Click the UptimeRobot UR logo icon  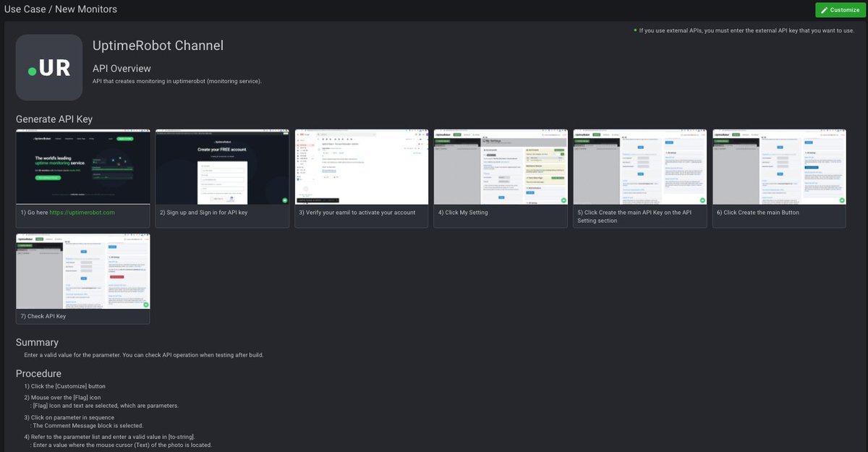[x=49, y=67]
